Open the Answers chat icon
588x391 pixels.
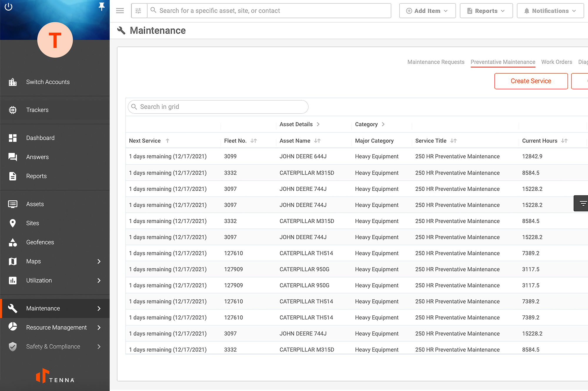point(13,157)
